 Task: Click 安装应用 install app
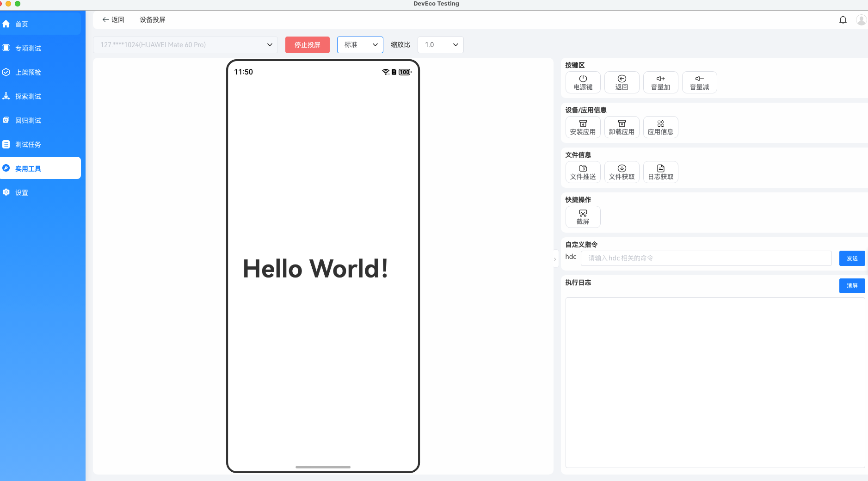click(583, 127)
